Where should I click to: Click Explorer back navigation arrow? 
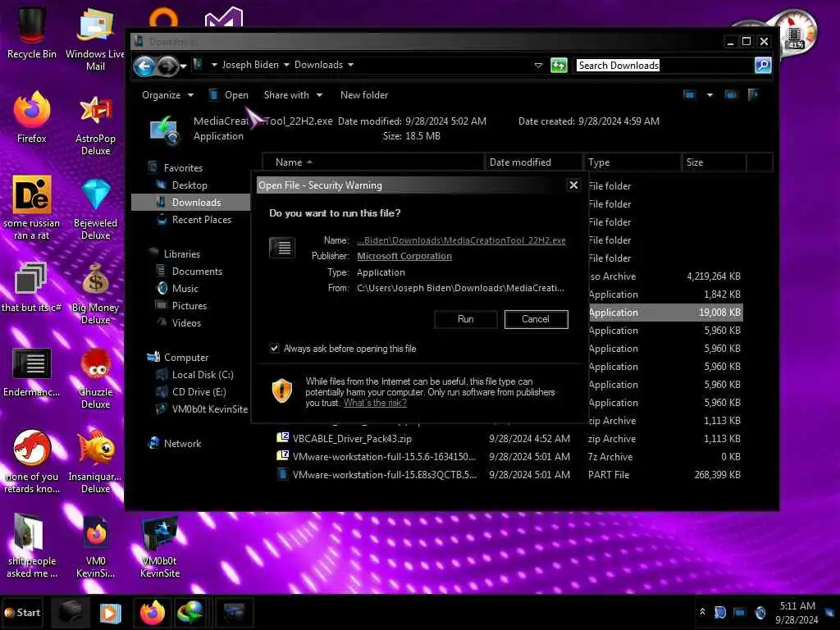(144, 66)
